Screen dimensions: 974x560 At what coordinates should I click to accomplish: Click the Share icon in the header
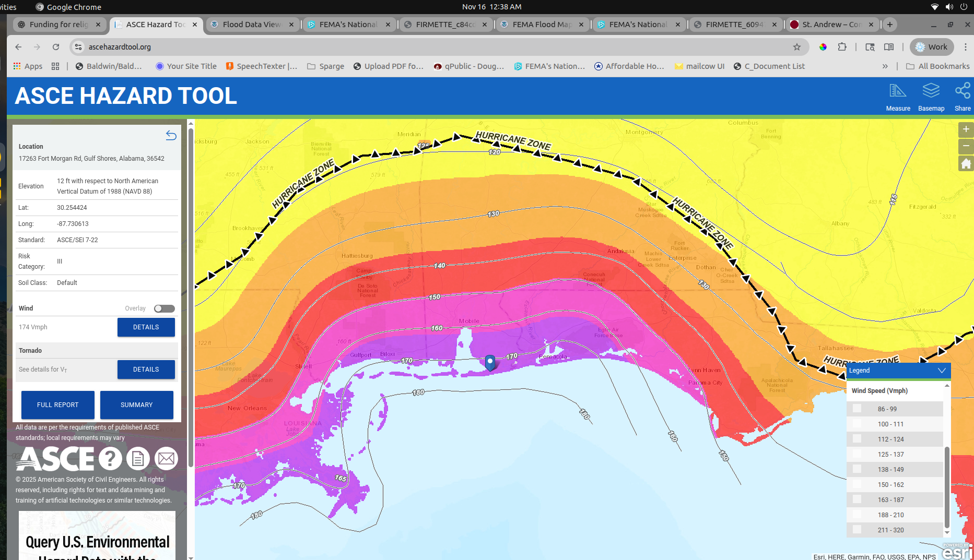coord(962,97)
